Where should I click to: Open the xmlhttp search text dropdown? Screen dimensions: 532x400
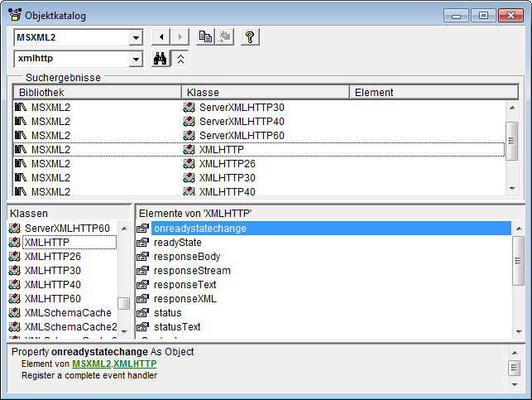pos(136,59)
